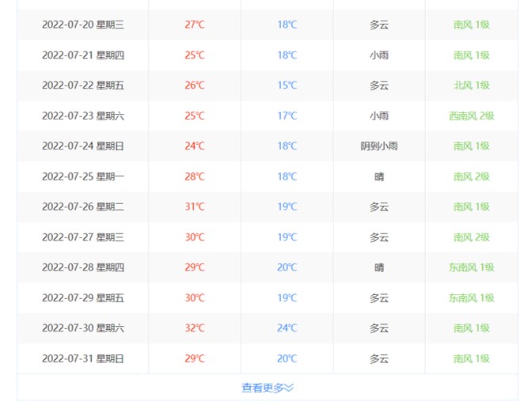Click weather 多云 for 07-20
Screen dimensions: 532x409
pyautogui.click(x=379, y=25)
